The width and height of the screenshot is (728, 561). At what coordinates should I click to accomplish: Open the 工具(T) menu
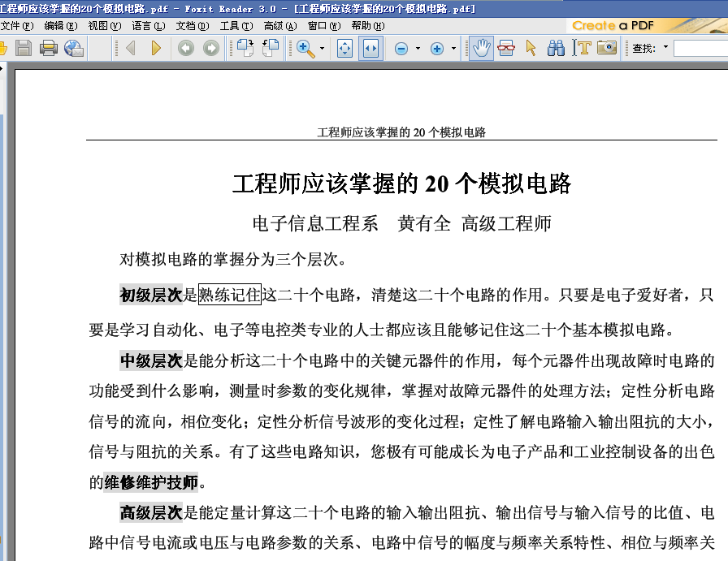(236, 26)
